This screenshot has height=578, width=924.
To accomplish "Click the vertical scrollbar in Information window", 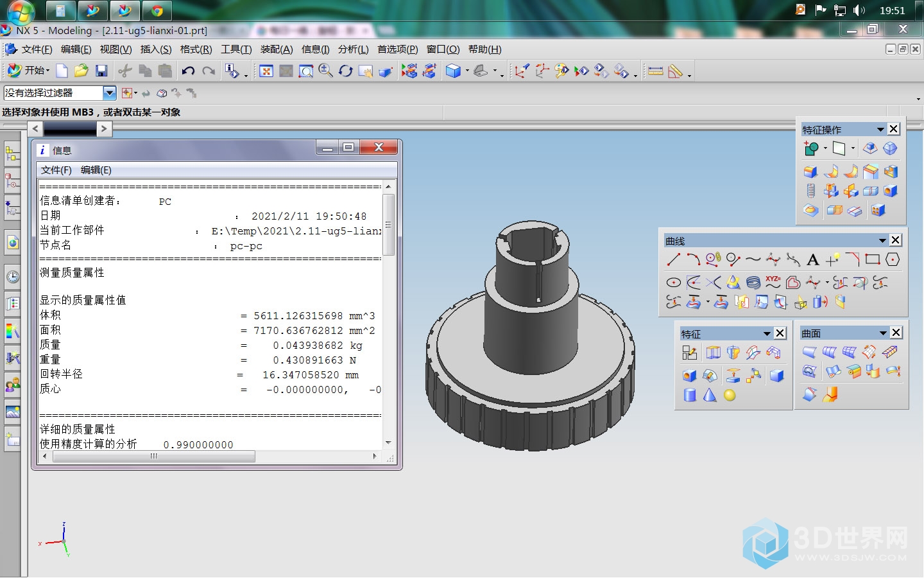I will click(x=388, y=225).
